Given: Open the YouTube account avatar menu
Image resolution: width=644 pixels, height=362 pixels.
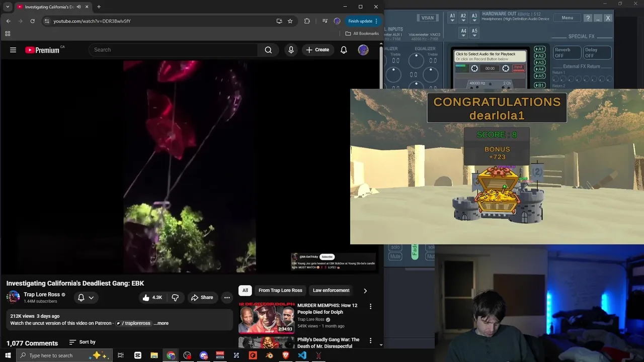Looking at the screenshot, I should click(x=363, y=50).
